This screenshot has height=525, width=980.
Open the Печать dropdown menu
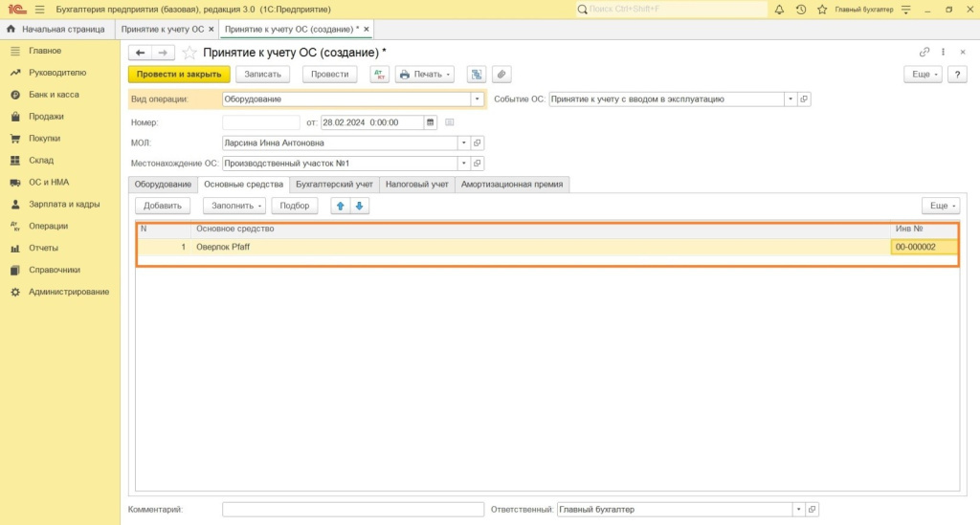[425, 75]
